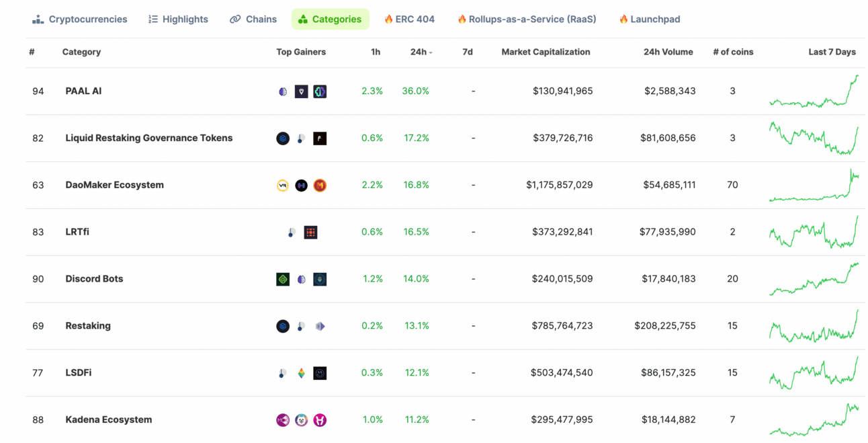Sort table by the 1h column

click(x=376, y=52)
